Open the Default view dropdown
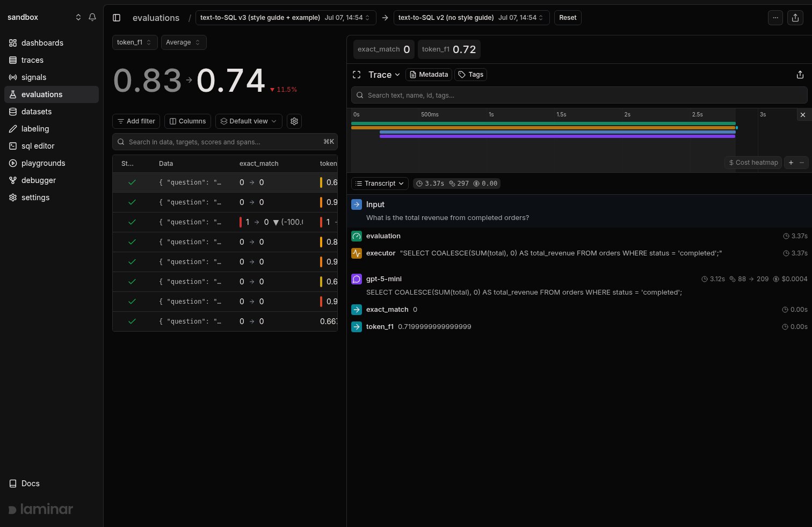 pos(248,121)
